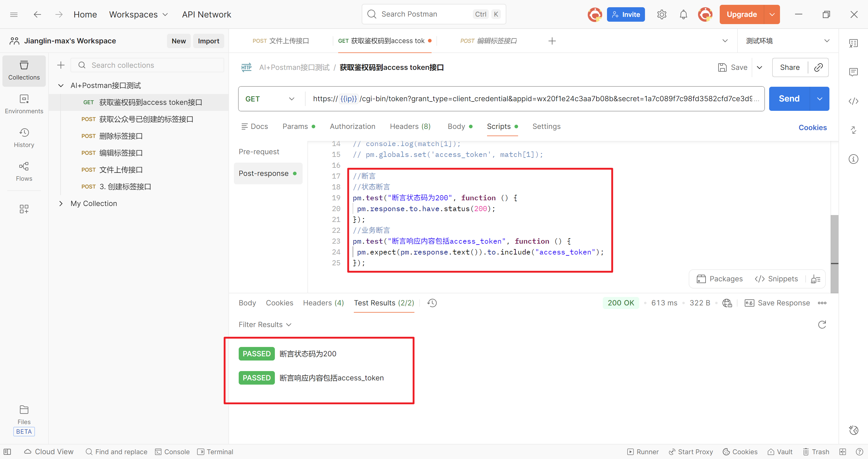Viewport: 868px width, 459px height.
Task: Open the Upgrade dropdown arrow
Action: click(x=772, y=14)
